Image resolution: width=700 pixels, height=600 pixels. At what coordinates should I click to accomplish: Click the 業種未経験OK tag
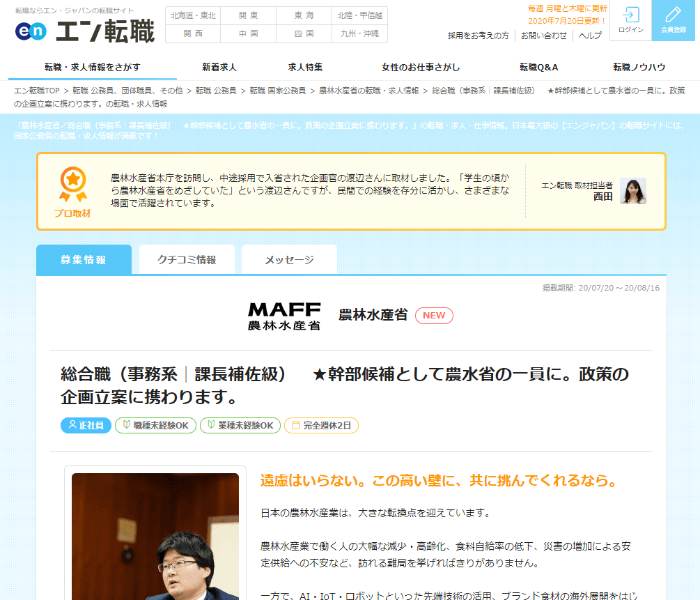pos(240,425)
